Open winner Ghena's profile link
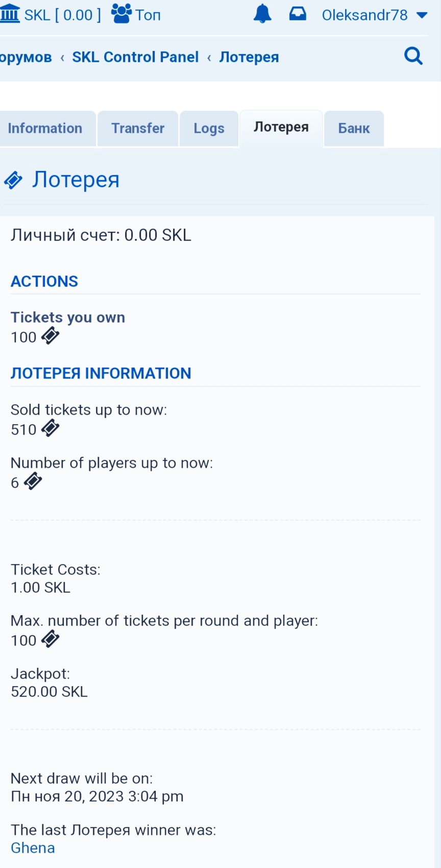Image resolution: width=441 pixels, height=868 pixels. pyautogui.click(x=33, y=848)
